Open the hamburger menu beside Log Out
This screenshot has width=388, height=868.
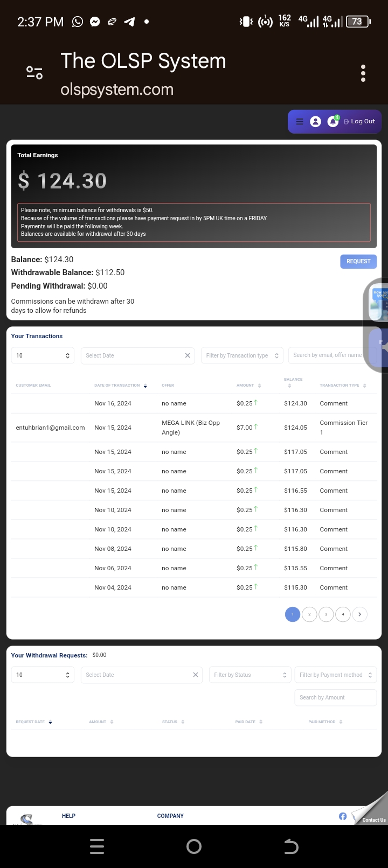click(x=300, y=122)
